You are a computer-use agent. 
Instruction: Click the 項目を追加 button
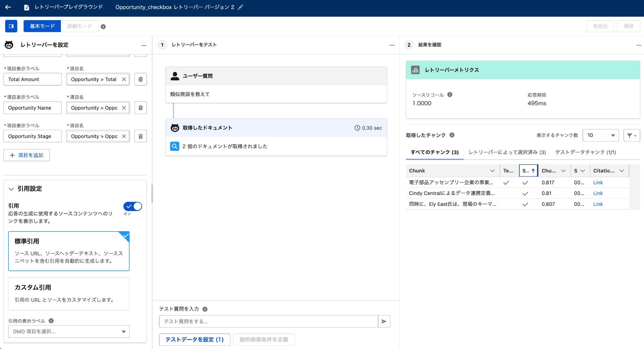(x=26, y=155)
